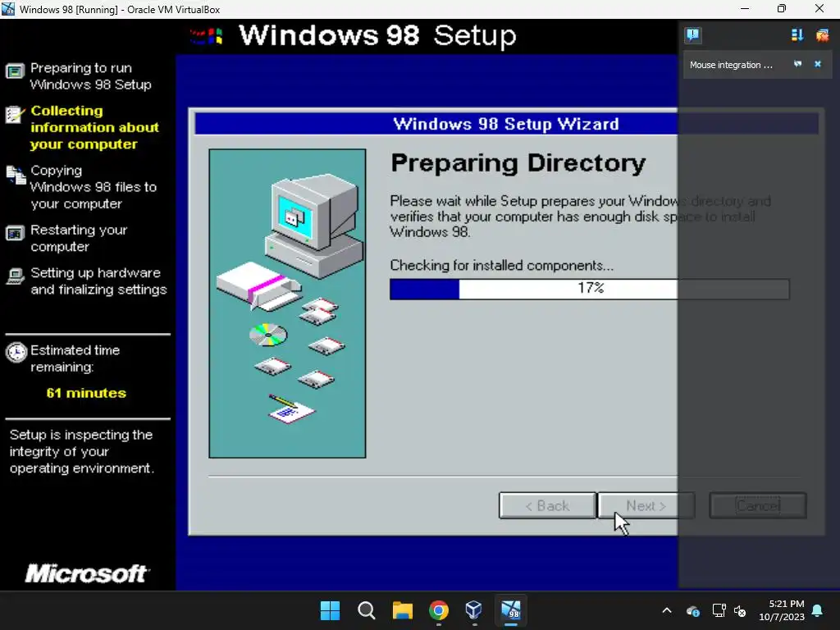Image resolution: width=840 pixels, height=630 pixels.
Task: Open File Explorer from the taskbar
Action: pyautogui.click(x=402, y=610)
